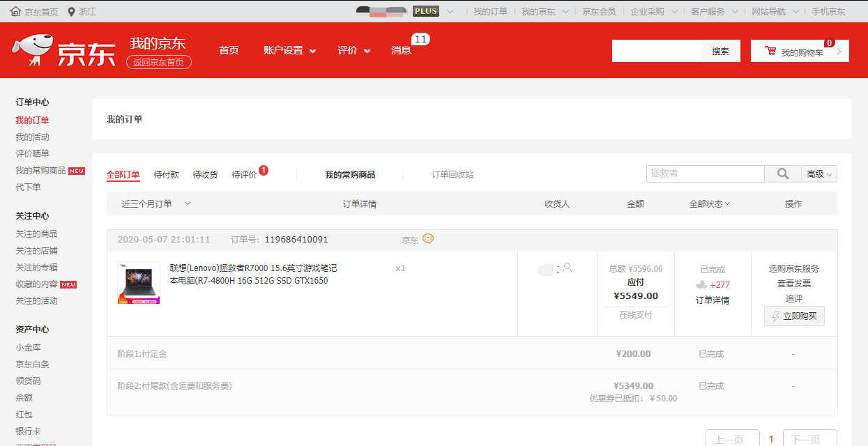Open 小金库 in the sidebar
The image size is (868, 446).
[29, 348]
